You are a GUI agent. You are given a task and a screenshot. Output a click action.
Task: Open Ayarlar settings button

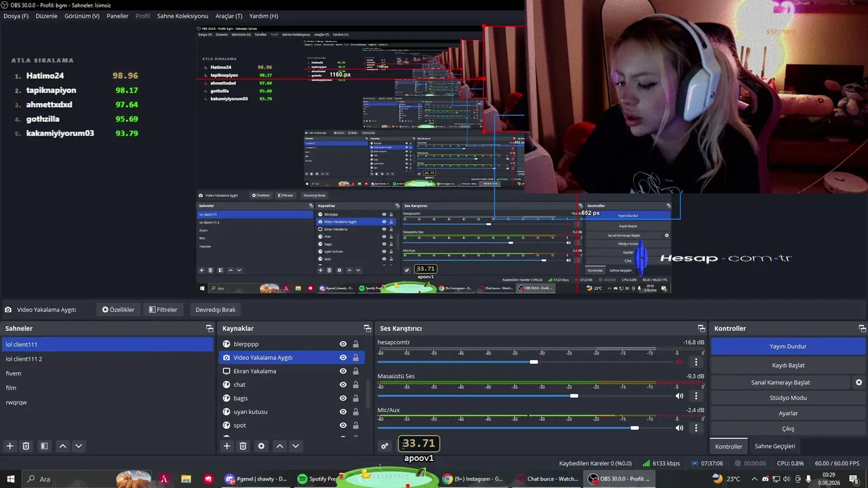(788, 413)
